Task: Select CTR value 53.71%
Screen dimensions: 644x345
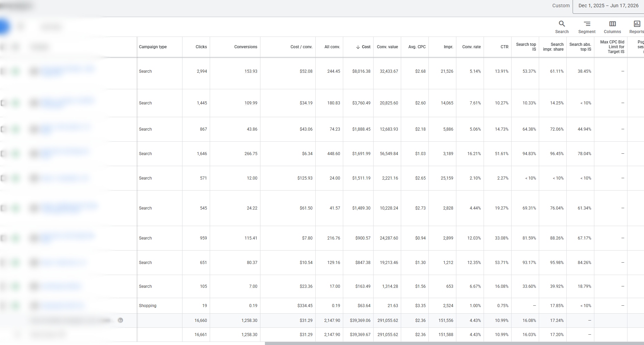Action: (502, 263)
